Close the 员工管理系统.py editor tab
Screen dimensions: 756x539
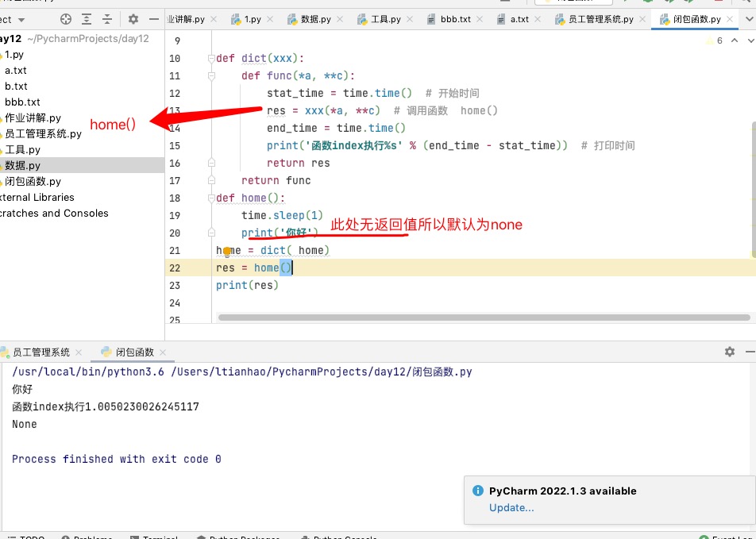pyautogui.click(x=642, y=19)
